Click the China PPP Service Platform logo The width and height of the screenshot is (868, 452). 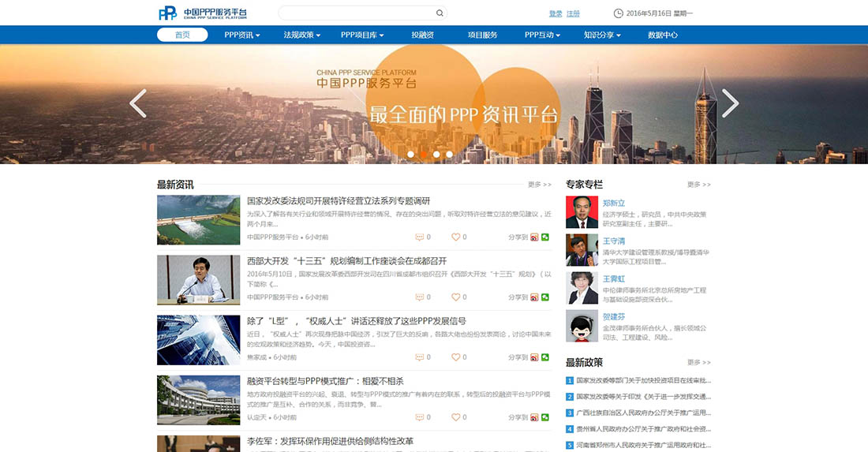coord(203,13)
